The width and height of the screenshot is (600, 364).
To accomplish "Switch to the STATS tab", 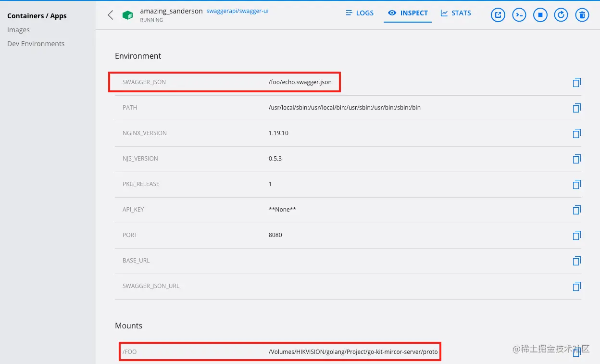I will point(456,13).
